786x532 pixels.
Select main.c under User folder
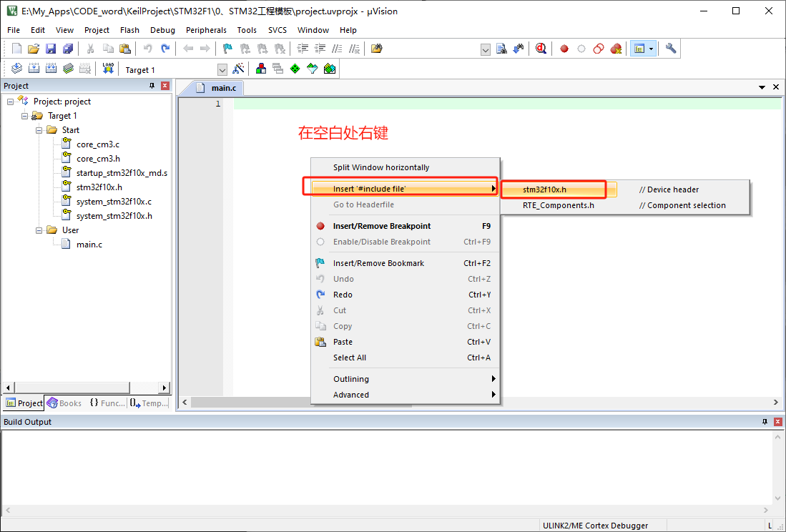point(89,245)
